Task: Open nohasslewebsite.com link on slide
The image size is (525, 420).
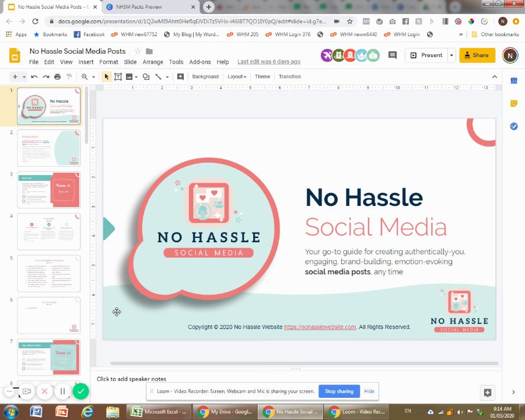Action: click(320, 327)
